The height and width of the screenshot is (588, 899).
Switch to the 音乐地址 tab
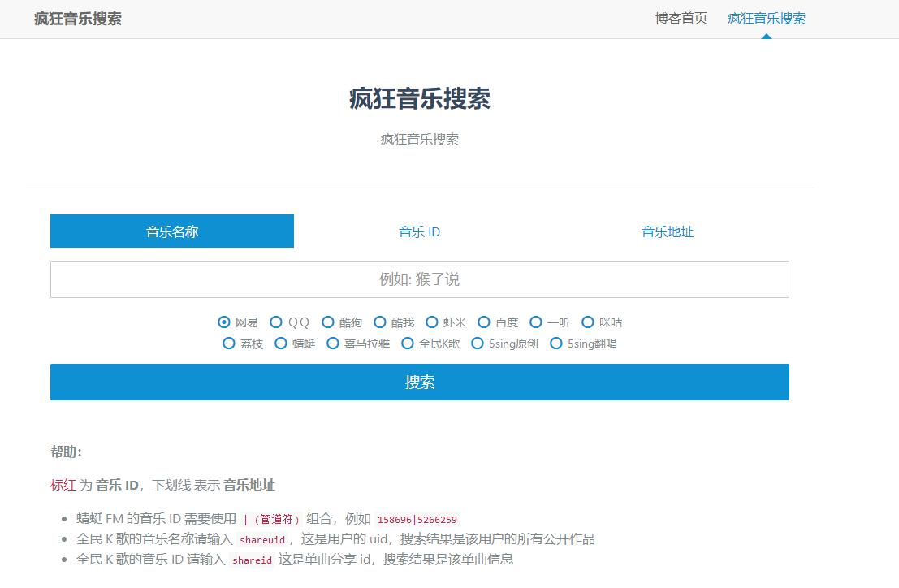click(x=667, y=231)
